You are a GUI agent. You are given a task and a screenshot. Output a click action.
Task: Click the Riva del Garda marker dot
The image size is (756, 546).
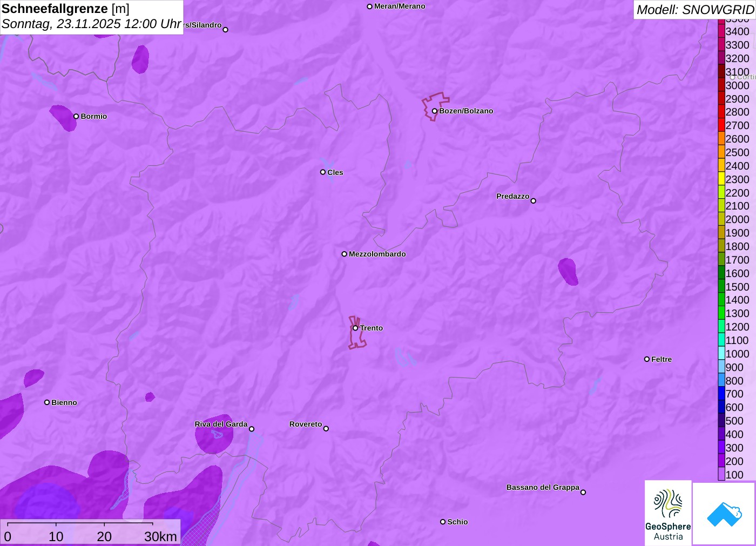pos(252,429)
